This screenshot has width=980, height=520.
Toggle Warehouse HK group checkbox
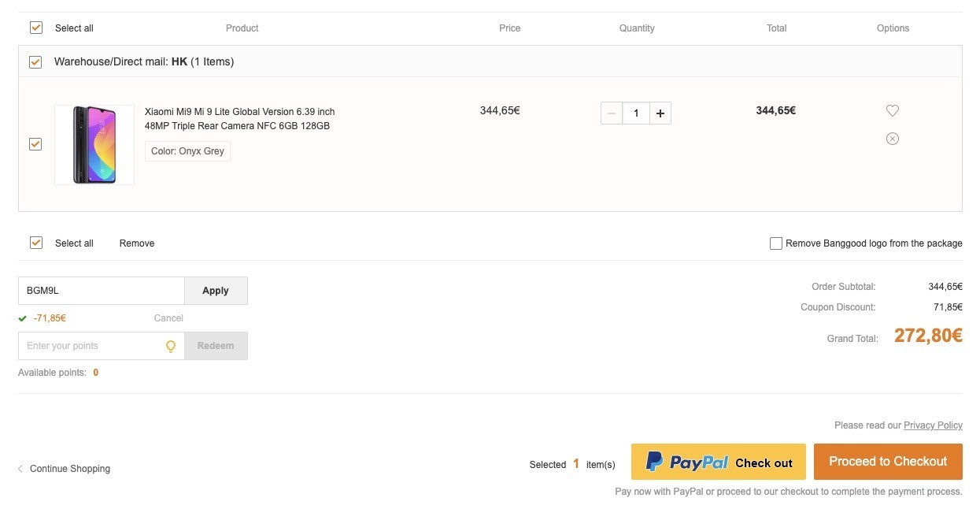pyautogui.click(x=35, y=61)
